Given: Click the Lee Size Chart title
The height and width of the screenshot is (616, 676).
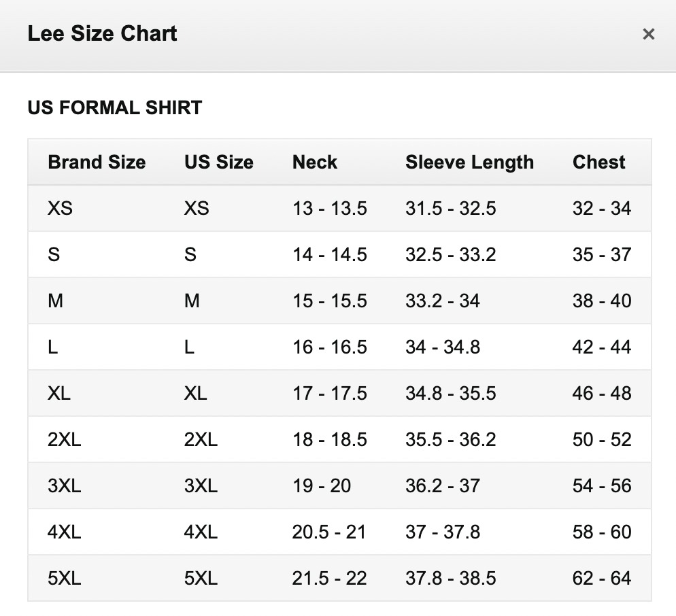Looking at the screenshot, I should (x=102, y=34).
